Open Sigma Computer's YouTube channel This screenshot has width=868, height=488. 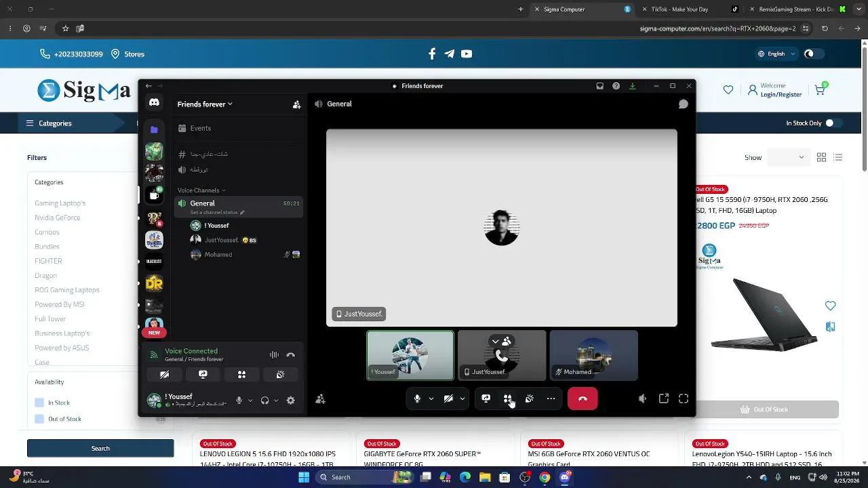(467, 54)
